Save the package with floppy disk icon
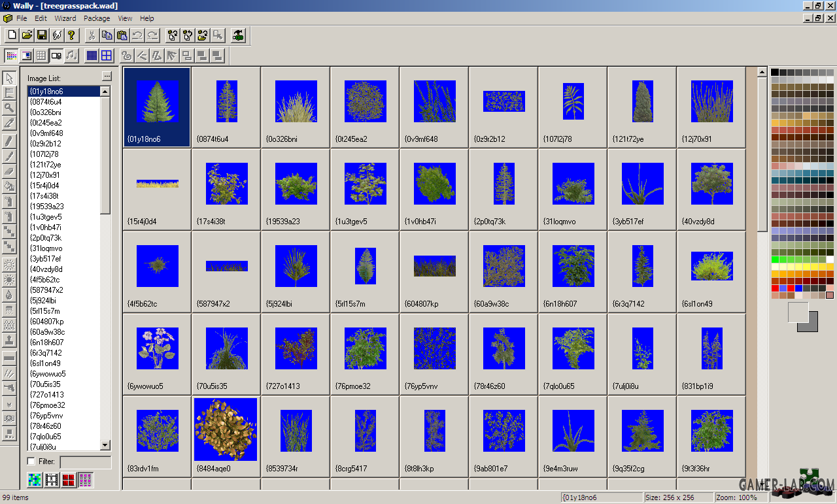 [42, 35]
